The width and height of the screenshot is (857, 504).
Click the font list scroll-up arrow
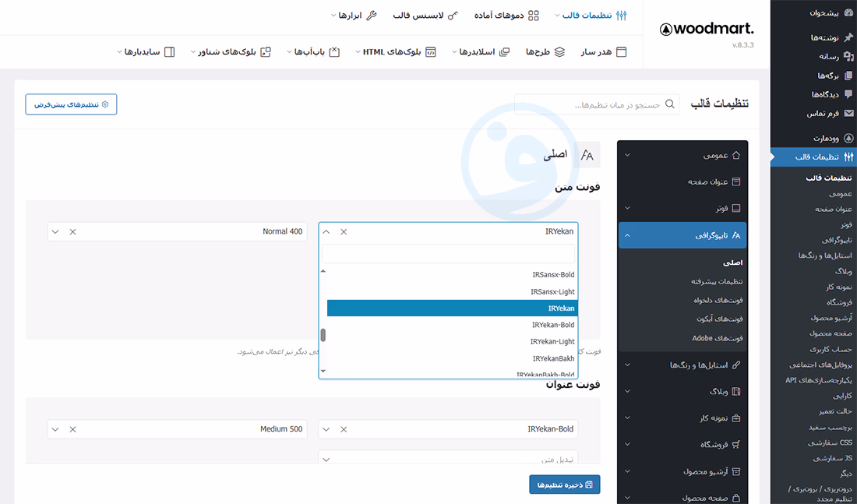tap(323, 271)
